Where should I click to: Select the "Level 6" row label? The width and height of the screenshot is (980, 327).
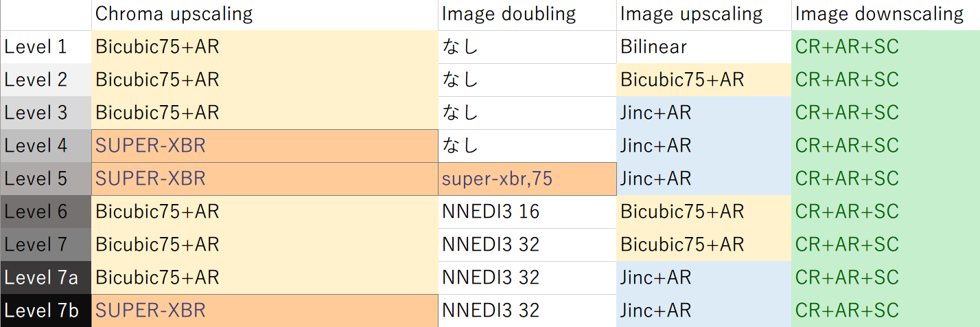pos(45,212)
